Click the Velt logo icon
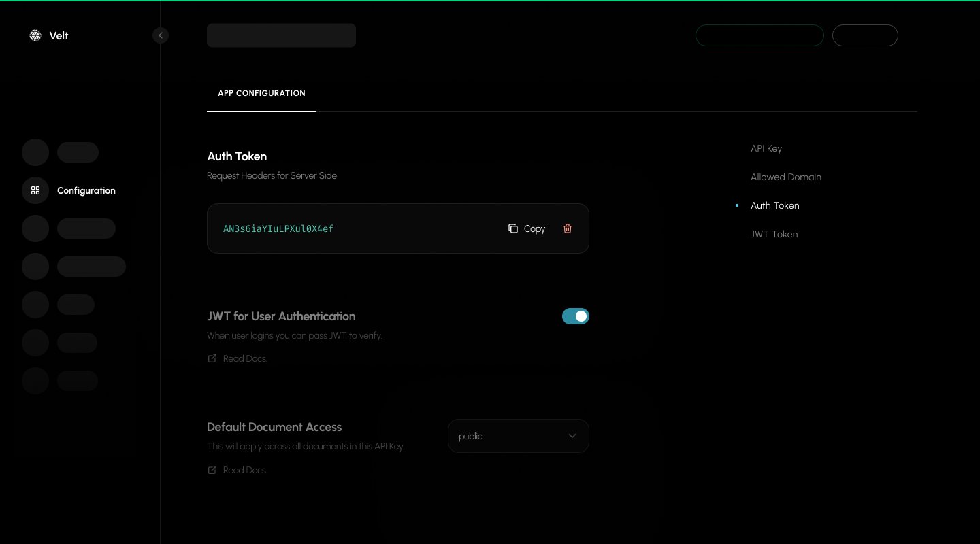 tap(35, 35)
